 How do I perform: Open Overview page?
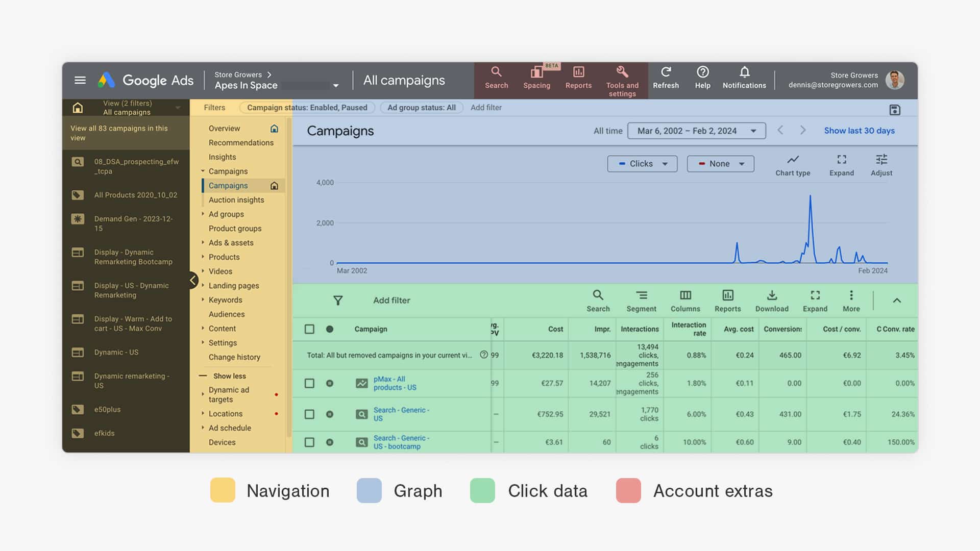click(x=224, y=129)
